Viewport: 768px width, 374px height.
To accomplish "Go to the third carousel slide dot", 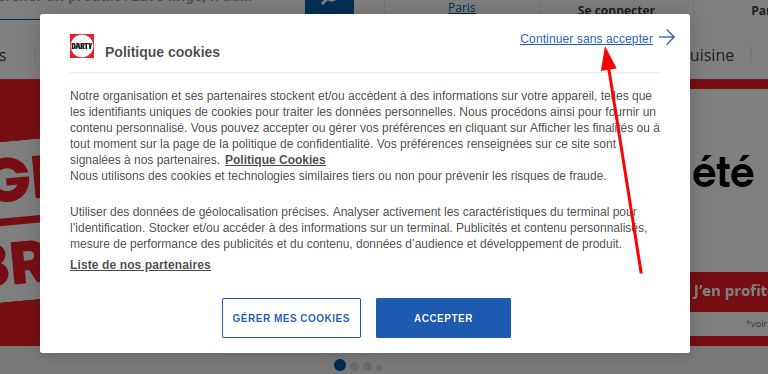I will 367,367.
